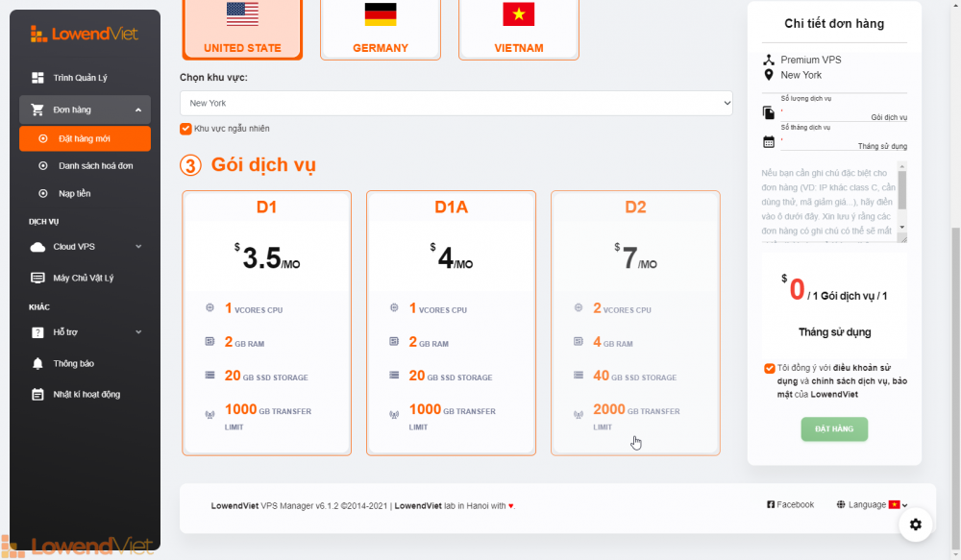Open Danh sách hoá đơn menu item
This screenshot has width=961, height=560.
coord(85,166)
